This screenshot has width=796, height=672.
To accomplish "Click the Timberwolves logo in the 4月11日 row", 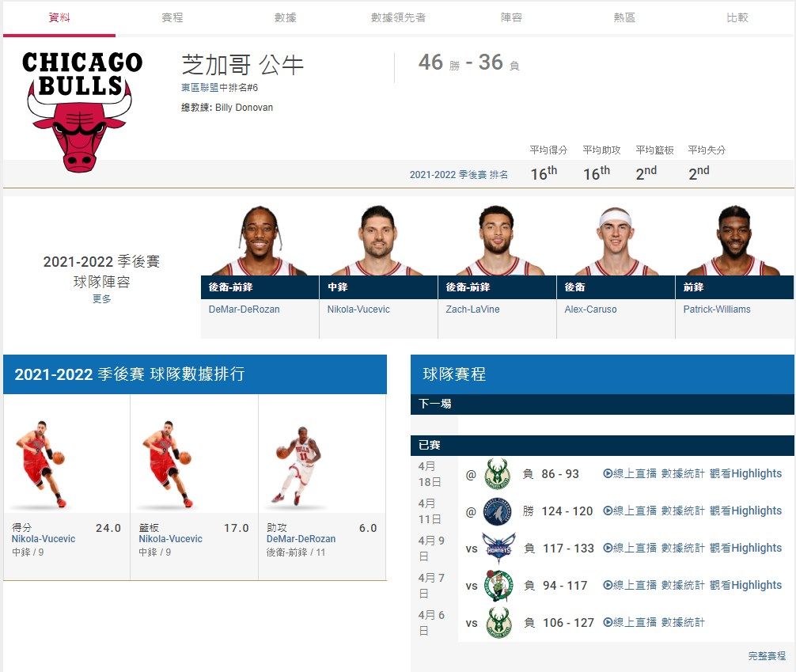I will pyautogui.click(x=498, y=511).
